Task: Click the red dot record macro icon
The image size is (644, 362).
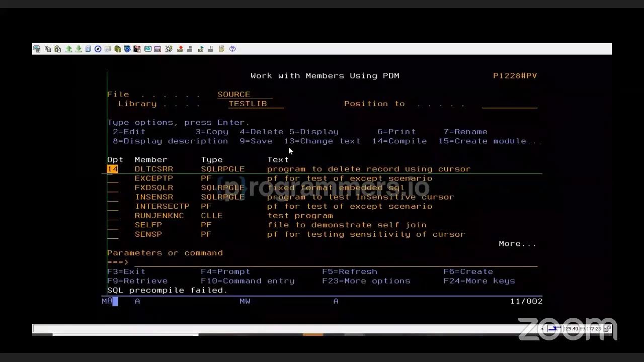Action: (180, 49)
